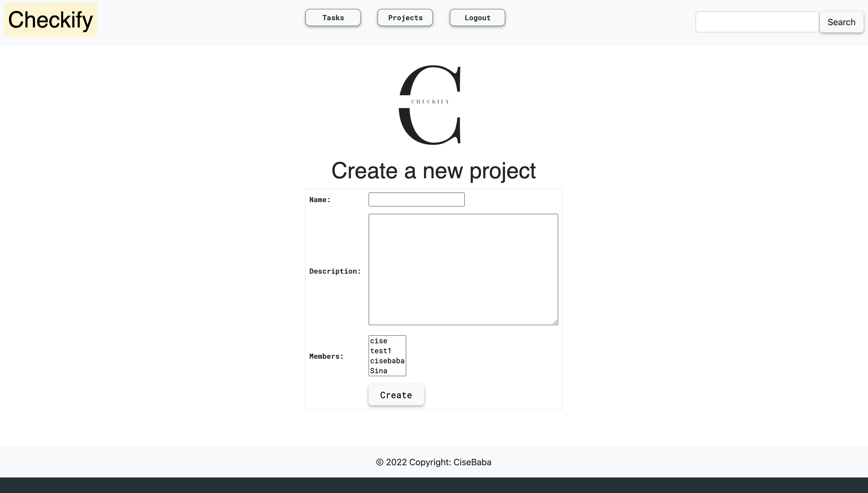
Task: Click the Logout navigation button
Action: [x=477, y=17]
